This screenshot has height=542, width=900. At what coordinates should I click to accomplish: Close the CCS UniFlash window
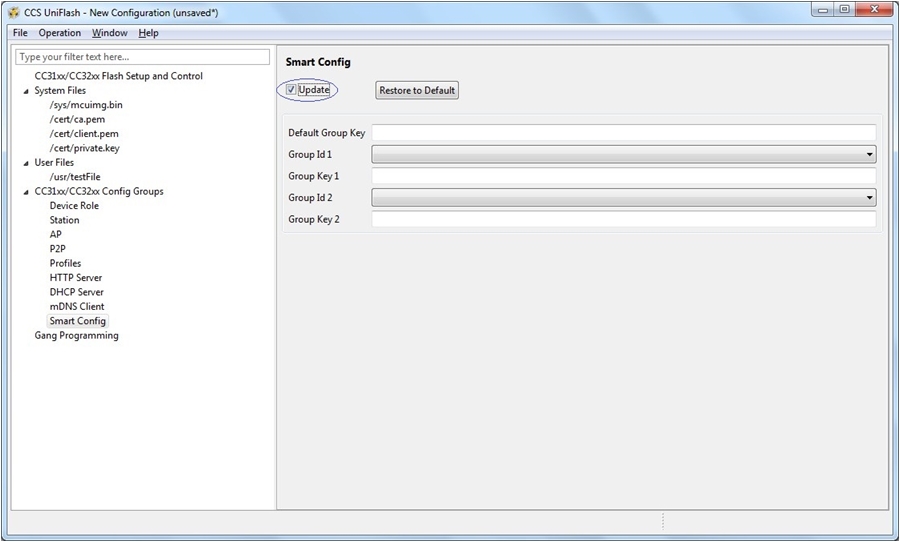coord(874,10)
